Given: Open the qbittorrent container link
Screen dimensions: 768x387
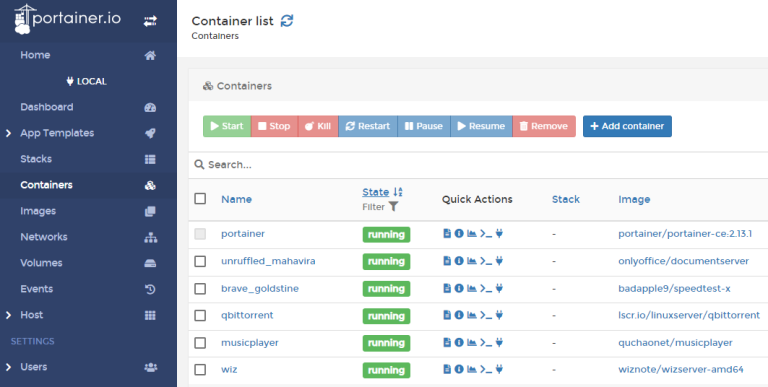Looking at the screenshot, I should coord(247,315).
